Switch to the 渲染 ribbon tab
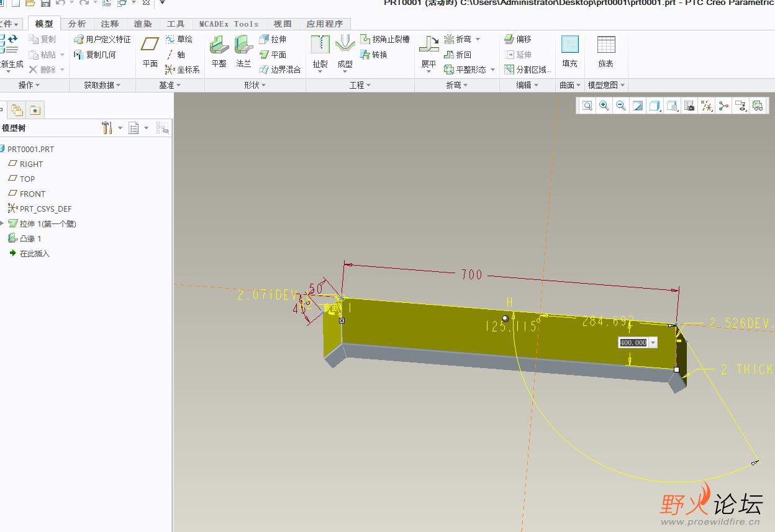 143,24
